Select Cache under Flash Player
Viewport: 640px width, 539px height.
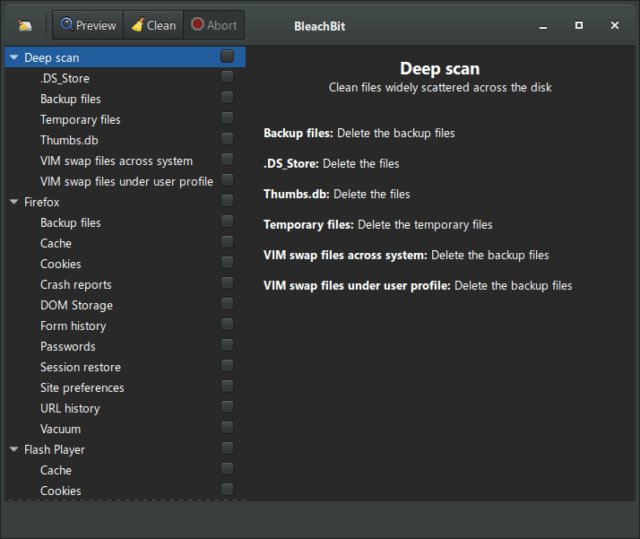coord(125,470)
